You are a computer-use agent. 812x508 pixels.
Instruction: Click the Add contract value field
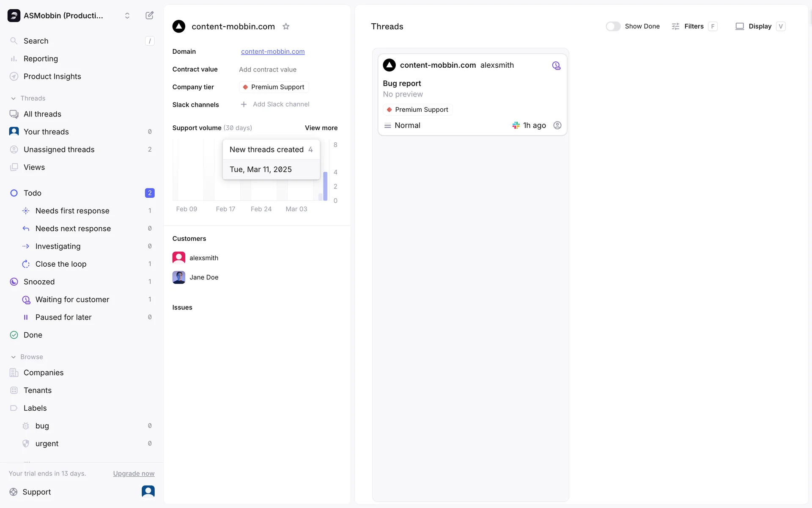(x=268, y=69)
